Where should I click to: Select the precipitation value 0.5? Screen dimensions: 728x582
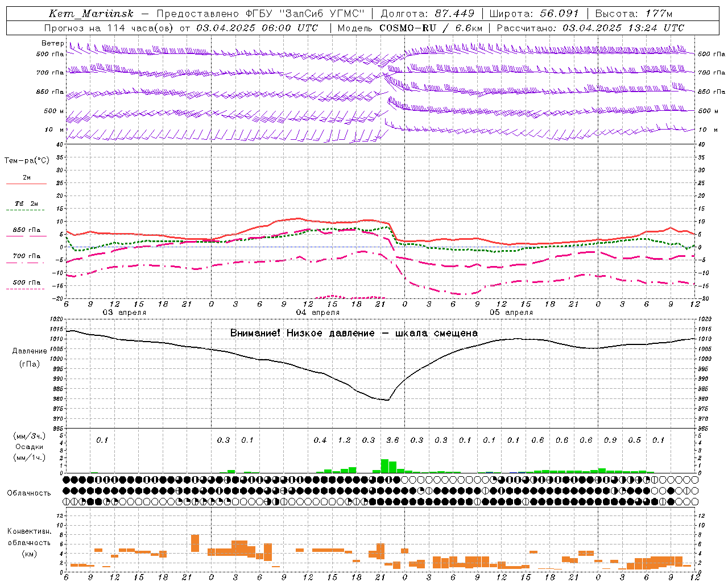[x=634, y=440]
